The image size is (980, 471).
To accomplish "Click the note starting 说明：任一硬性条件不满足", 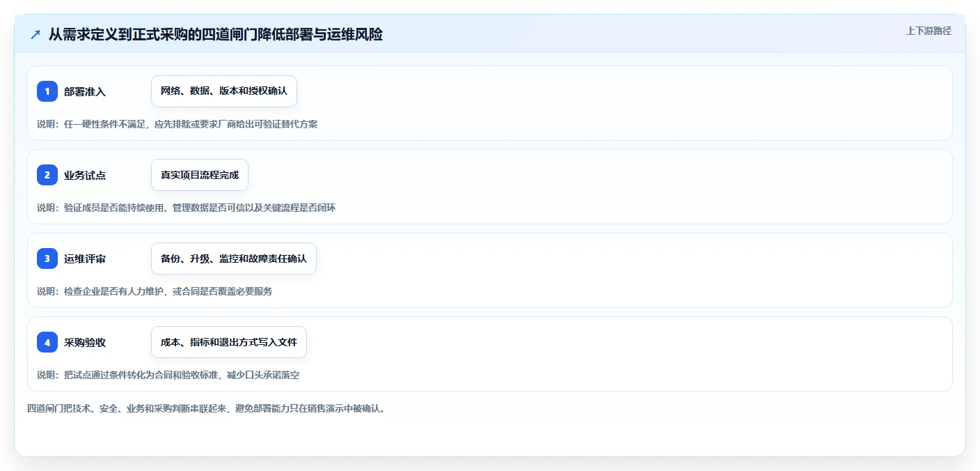I will point(177,124).
